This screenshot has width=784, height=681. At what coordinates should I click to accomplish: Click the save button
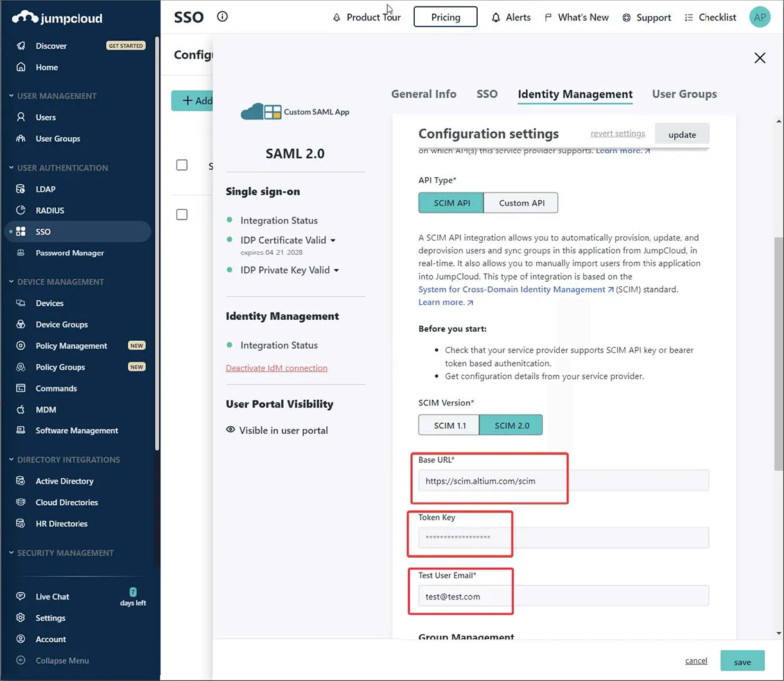click(x=742, y=661)
